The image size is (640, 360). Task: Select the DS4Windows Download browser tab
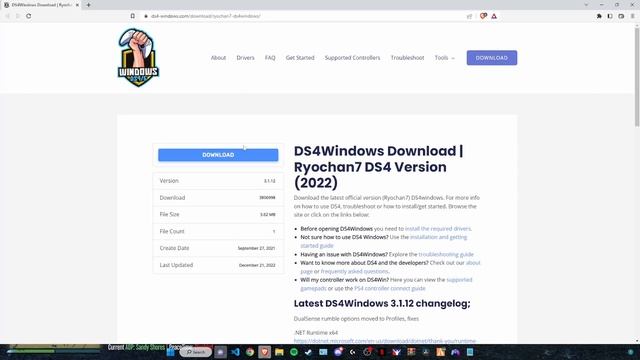[x=41, y=5]
